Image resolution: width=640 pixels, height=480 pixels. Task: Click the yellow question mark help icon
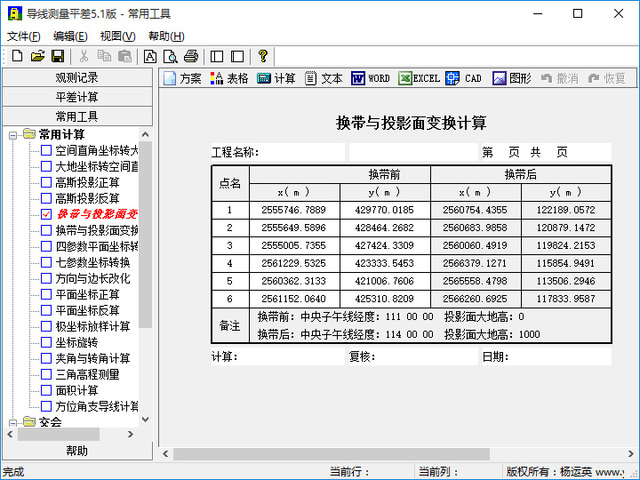point(263,56)
